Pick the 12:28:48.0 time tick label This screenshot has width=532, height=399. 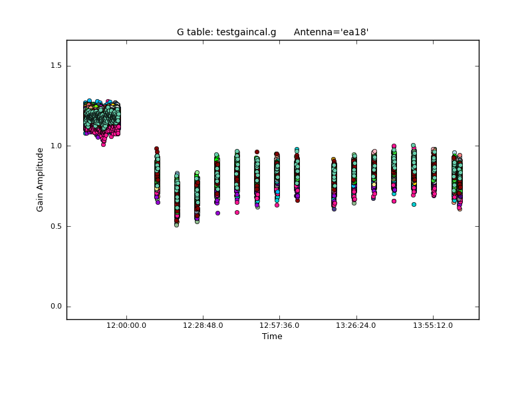[203, 325]
